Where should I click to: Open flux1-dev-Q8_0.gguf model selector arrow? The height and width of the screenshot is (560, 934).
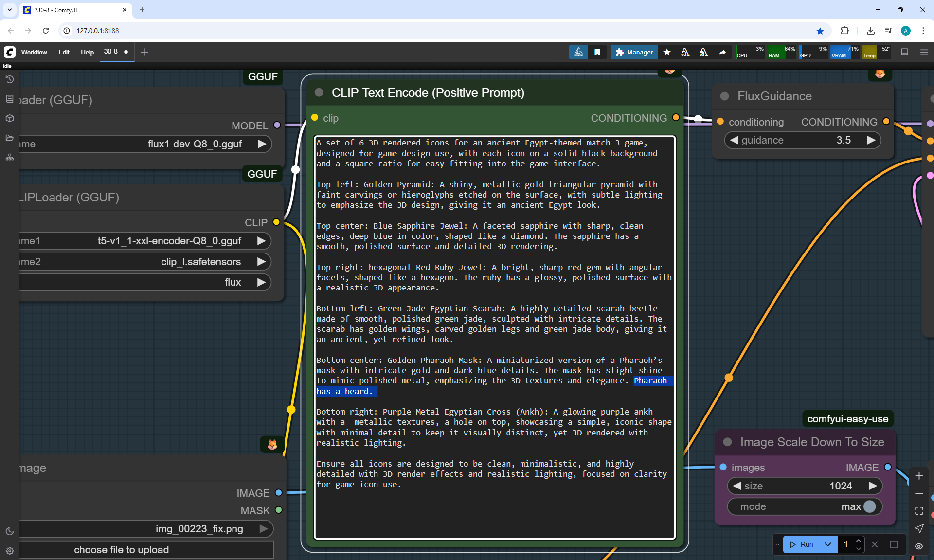[262, 144]
